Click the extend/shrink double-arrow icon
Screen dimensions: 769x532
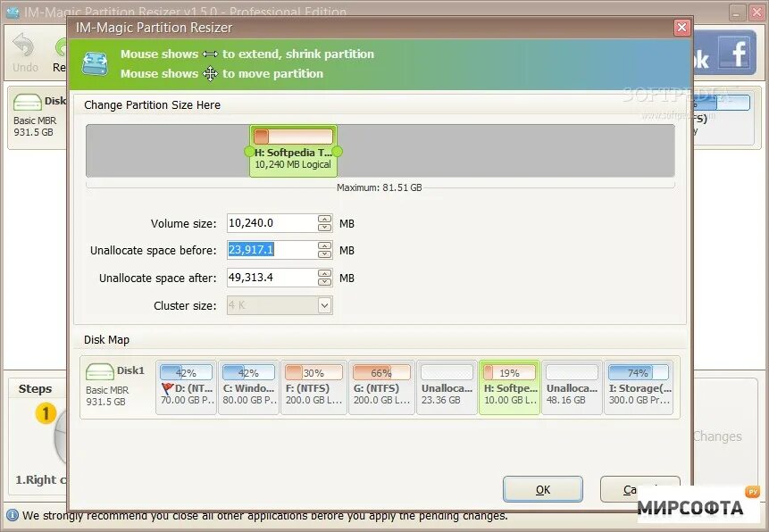tap(210, 54)
